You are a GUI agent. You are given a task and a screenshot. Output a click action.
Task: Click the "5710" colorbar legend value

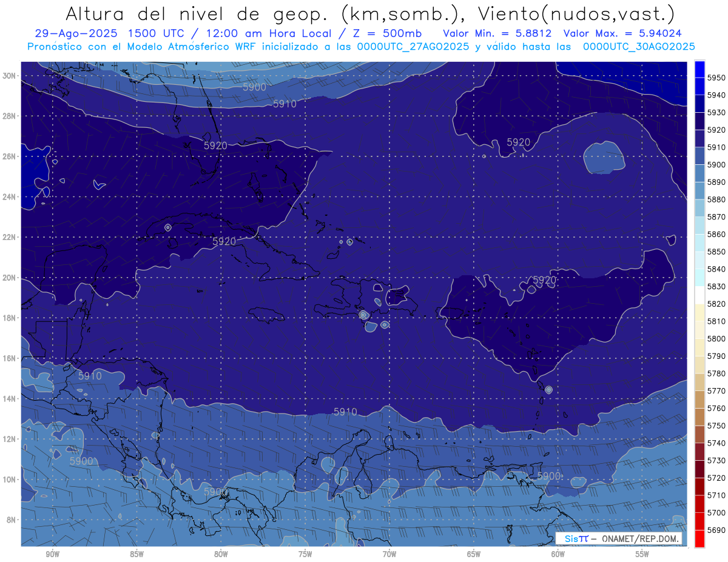click(716, 495)
